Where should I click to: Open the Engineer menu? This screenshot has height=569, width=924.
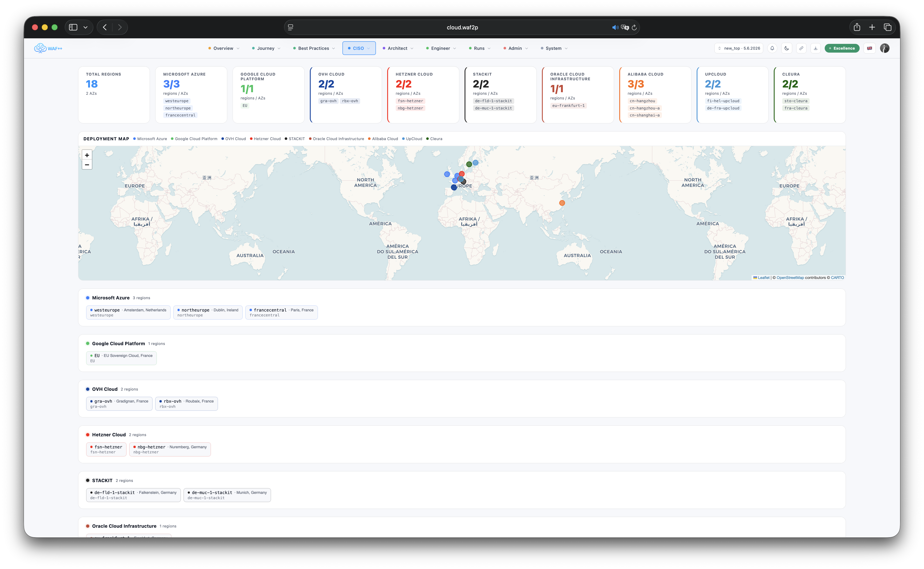pyautogui.click(x=441, y=48)
